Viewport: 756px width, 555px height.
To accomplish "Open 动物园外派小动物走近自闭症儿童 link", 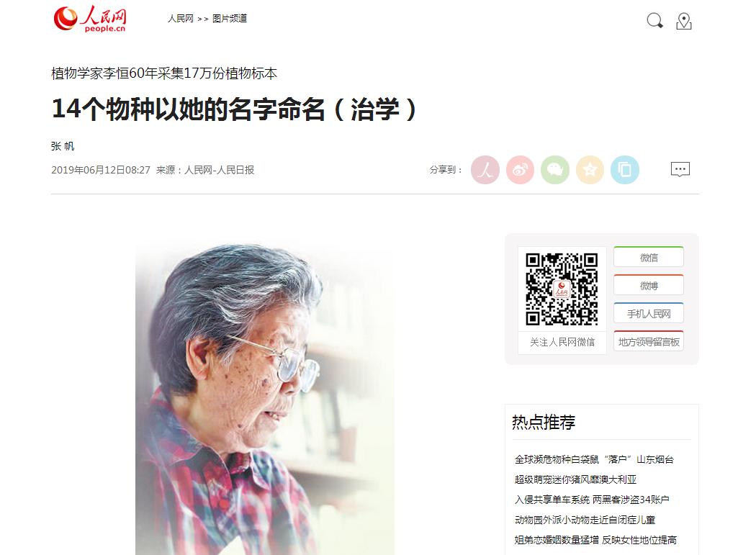I will [x=585, y=520].
